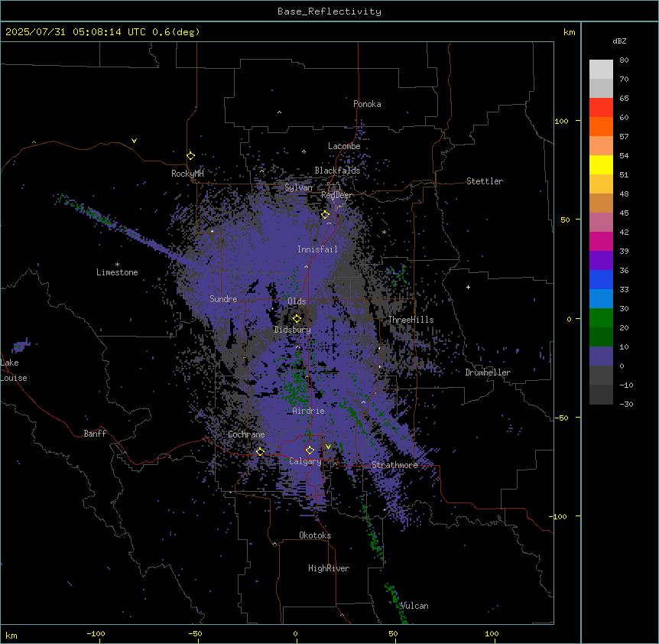
Task: Click the Cochrane label
Action: pos(246,434)
